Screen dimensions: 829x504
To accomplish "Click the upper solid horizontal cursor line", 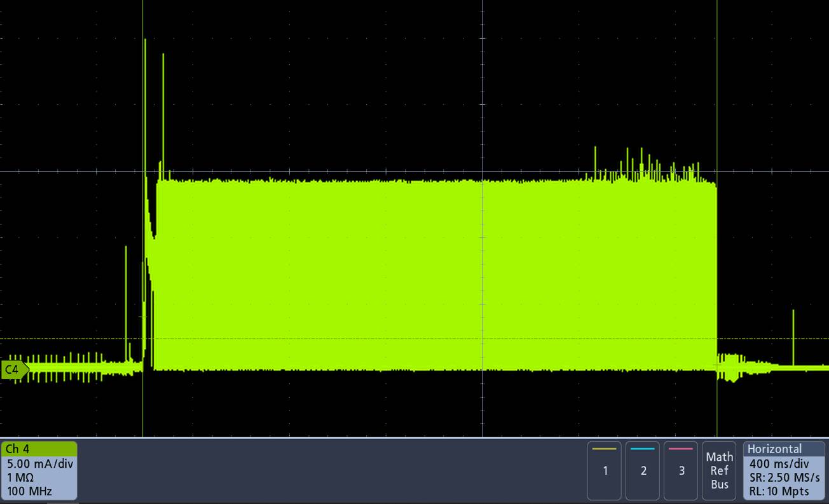I will coord(318,171).
